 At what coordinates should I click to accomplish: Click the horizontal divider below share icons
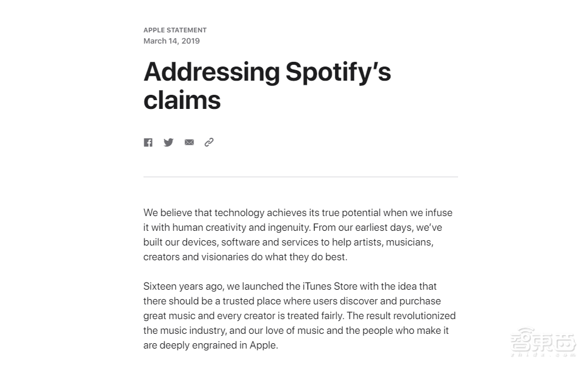300,177
